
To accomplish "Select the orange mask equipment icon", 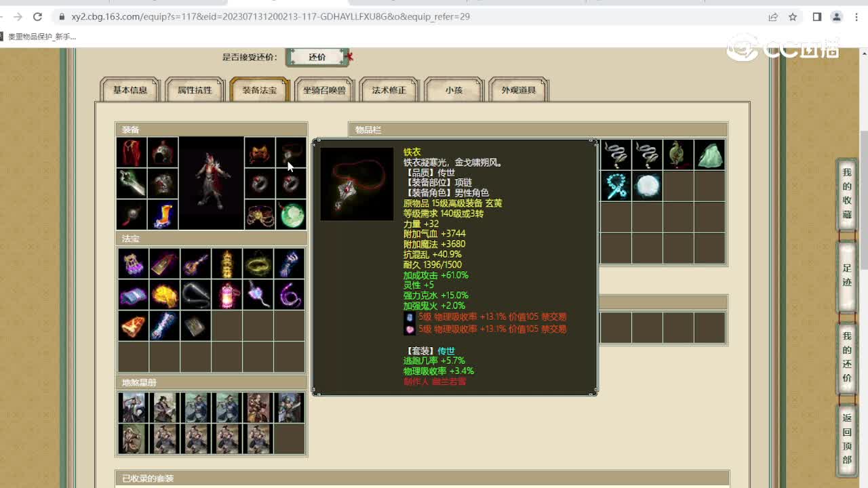I will pyautogui.click(x=260, y=152).
